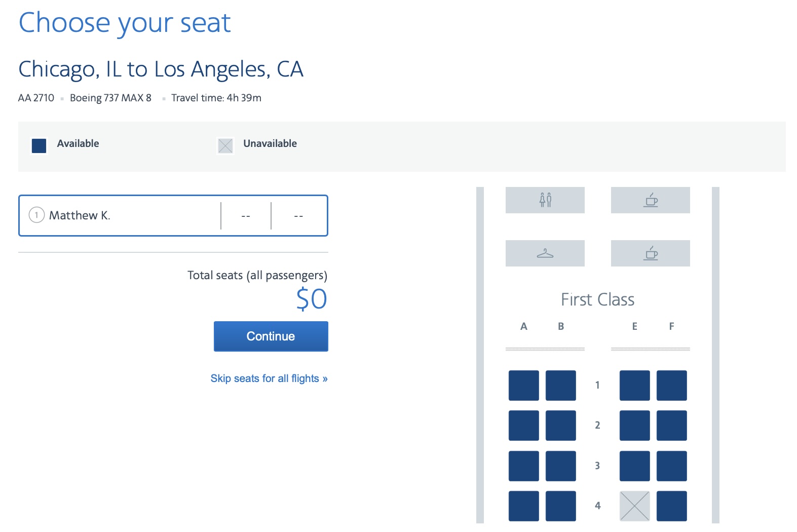
Task: Select aisle seat 3B
Action: coord(560,465)
